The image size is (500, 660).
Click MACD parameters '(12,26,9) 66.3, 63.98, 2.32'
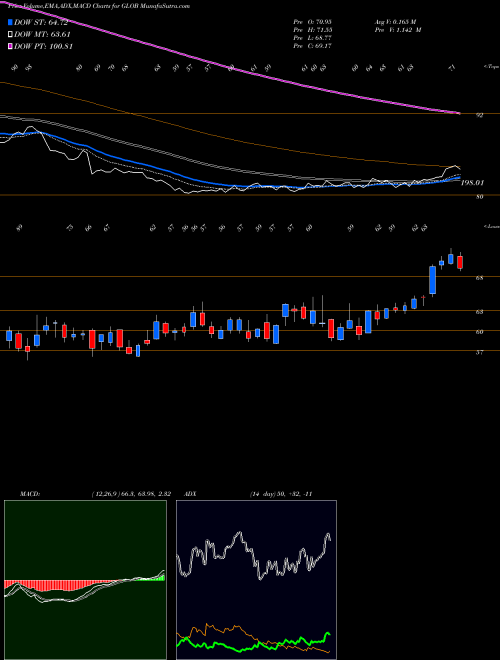131,494
